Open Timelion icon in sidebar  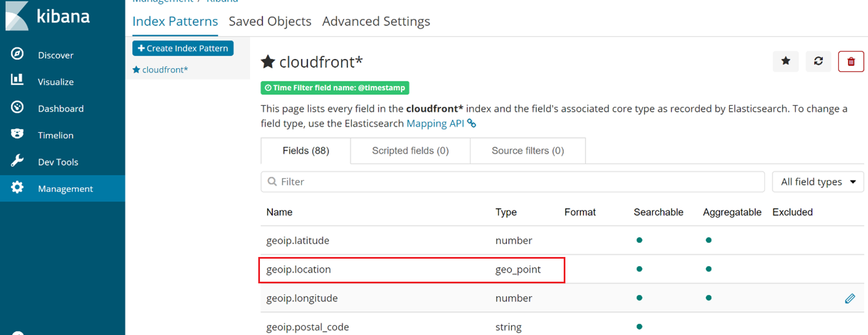(17, 134)
